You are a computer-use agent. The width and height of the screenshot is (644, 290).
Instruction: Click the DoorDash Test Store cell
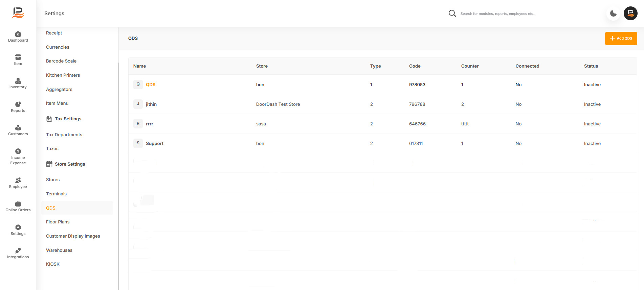tap(278, 104)
